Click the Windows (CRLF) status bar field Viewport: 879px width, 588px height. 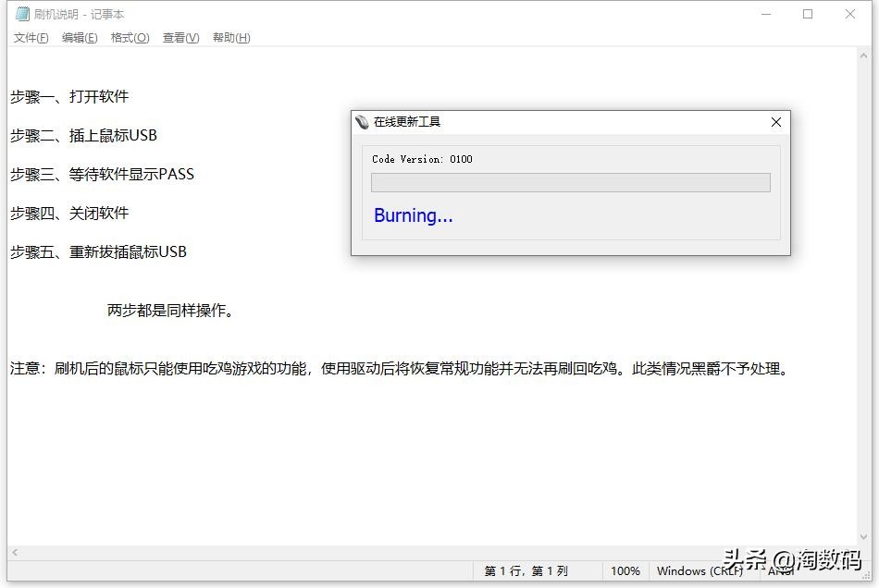(x=699, y=571)
